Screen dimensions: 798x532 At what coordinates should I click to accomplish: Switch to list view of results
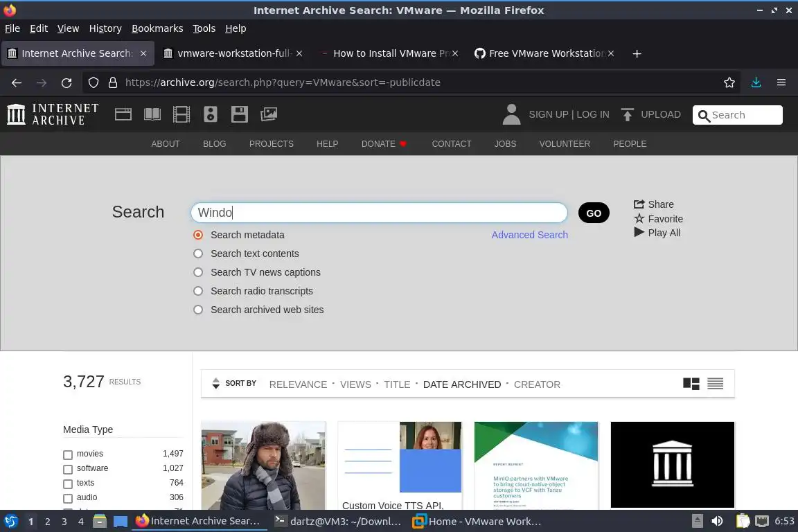(x=715, y=384)
